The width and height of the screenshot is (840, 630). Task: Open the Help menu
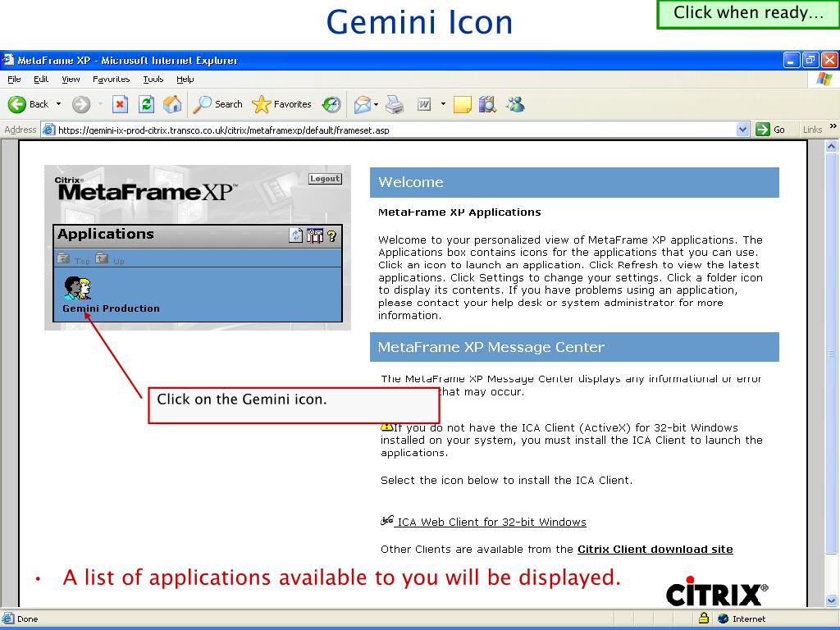(x=185, y=80)
